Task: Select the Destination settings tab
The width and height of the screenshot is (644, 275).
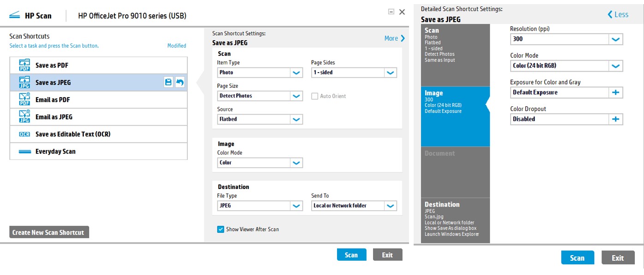Action: [455, 220]
